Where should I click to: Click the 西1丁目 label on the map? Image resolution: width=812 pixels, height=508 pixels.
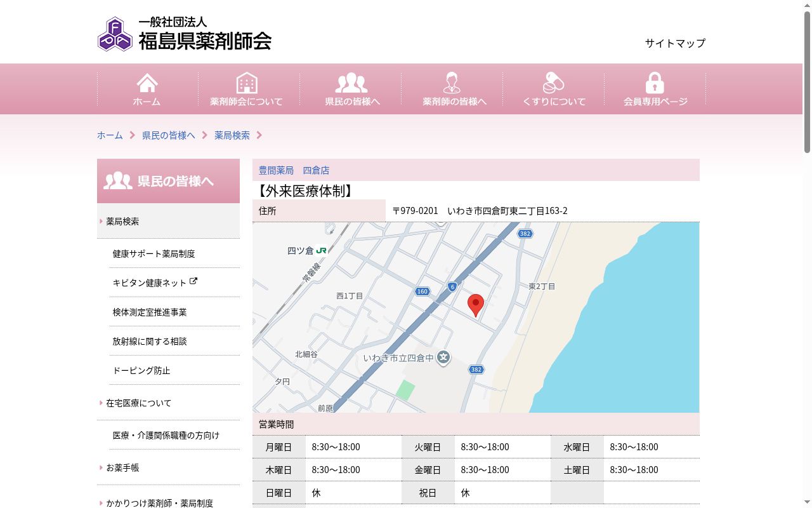click(350, 296)
